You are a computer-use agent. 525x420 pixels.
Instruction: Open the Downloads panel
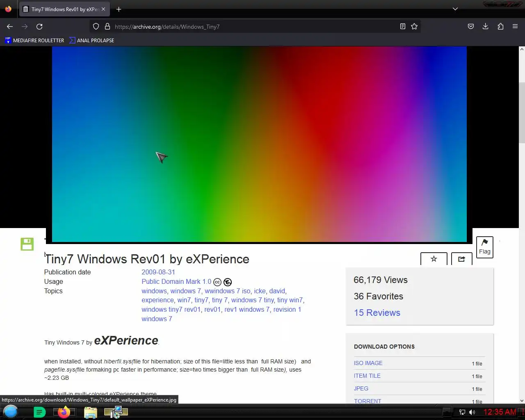pos(486,26)
